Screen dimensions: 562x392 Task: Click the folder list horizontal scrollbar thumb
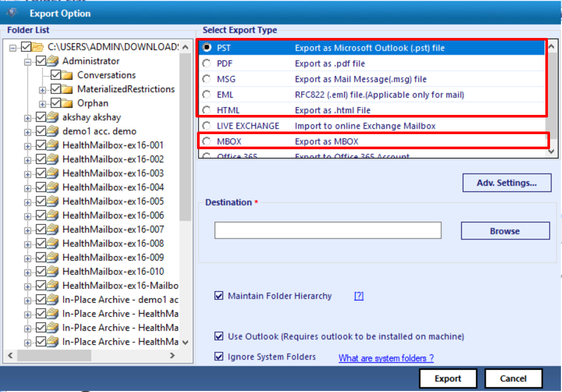54,356
